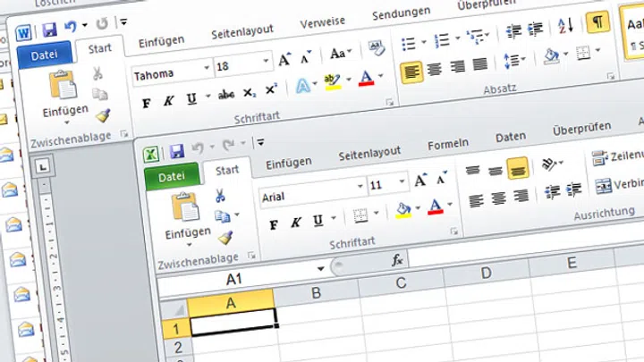Screen dimensions: 644x362
Task: Click the Word paste Einfügen clipboard button
Action: (x=65, y=97)
